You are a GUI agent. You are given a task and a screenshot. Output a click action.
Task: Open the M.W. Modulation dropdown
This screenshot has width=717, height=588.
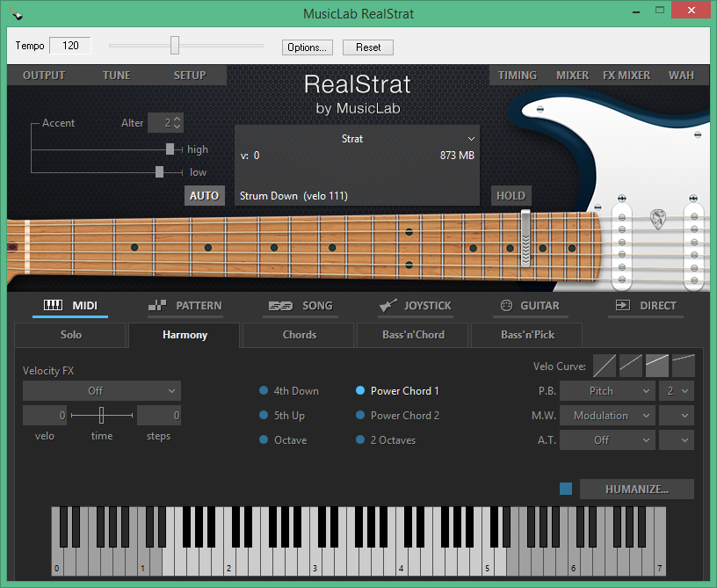click(x=607, y=416)
